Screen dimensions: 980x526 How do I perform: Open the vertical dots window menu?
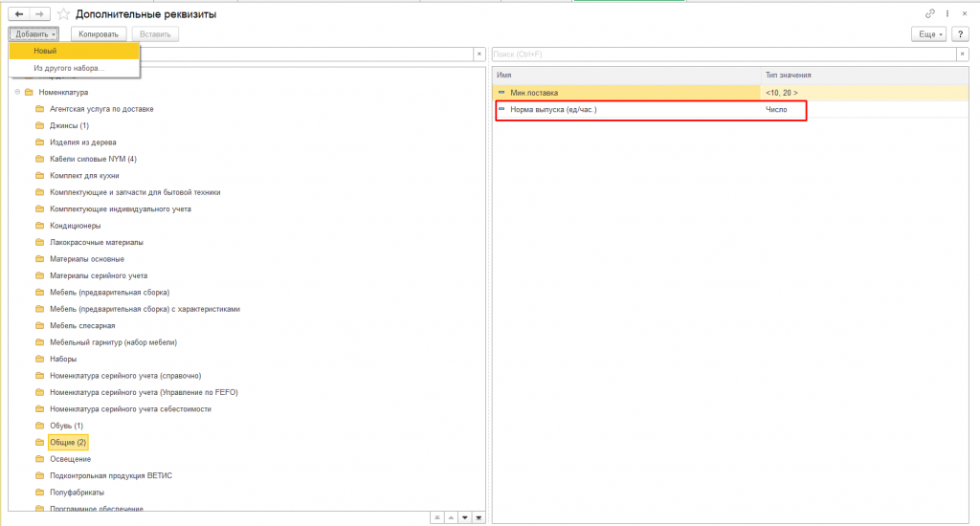point(947,13)
